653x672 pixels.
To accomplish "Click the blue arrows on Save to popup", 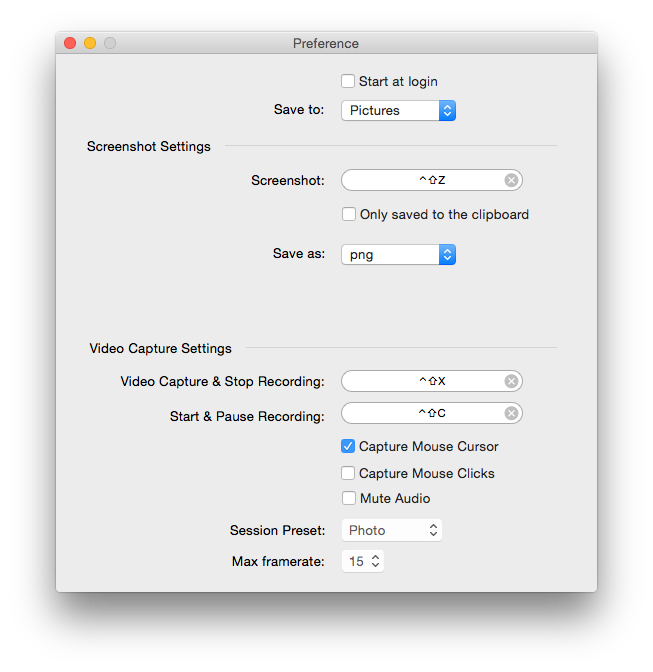I will [447, 111].
